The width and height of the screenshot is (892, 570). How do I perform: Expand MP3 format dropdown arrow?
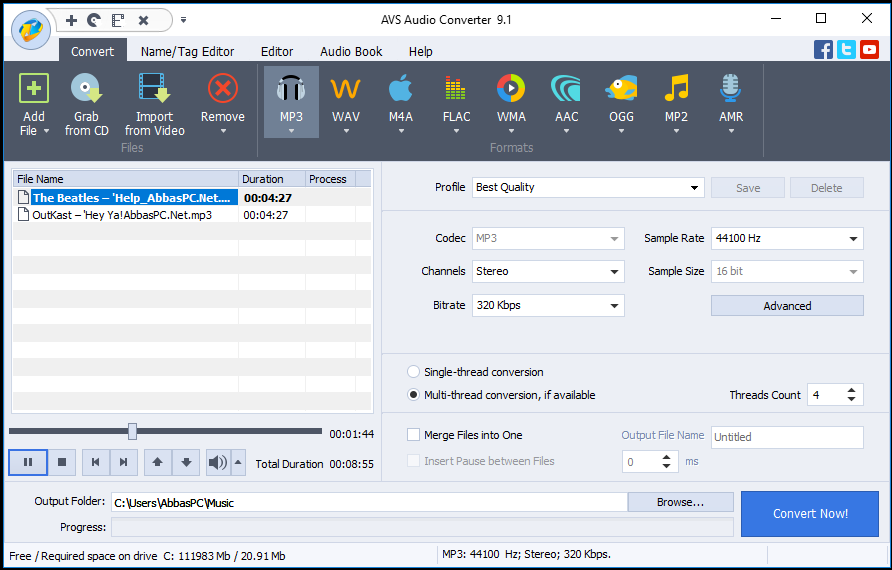291,131
